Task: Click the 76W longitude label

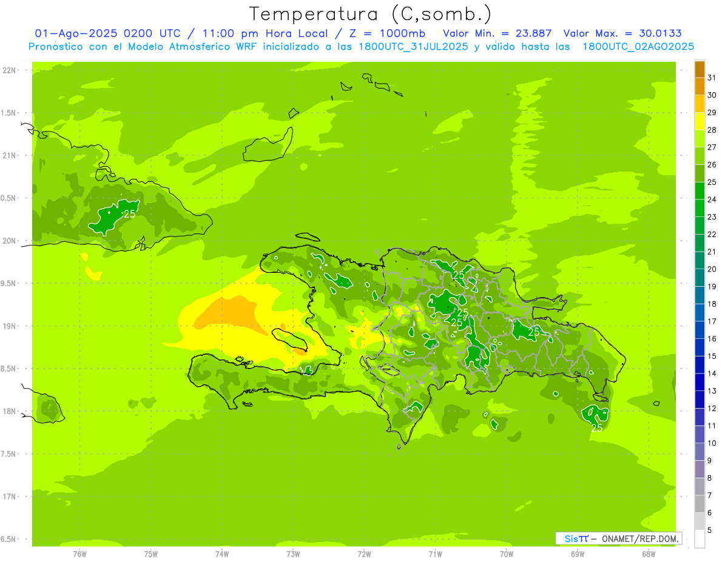Action: point(79,554)
